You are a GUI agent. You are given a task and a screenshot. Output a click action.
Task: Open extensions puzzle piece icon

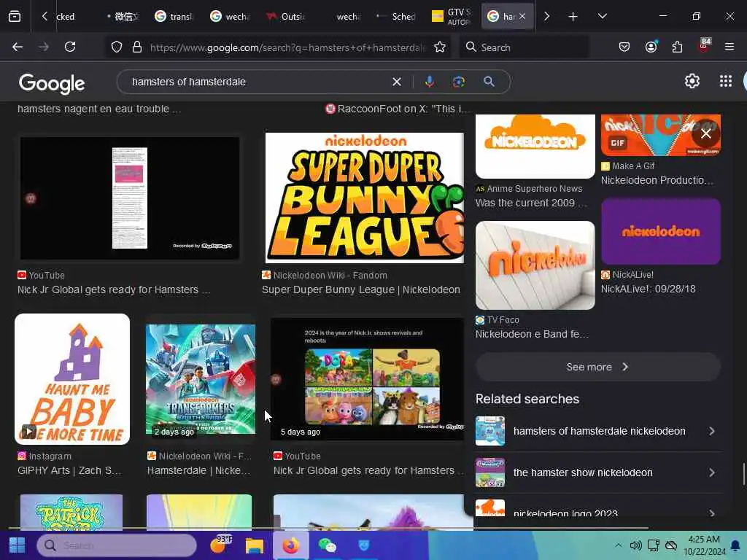tap(677, 47)
